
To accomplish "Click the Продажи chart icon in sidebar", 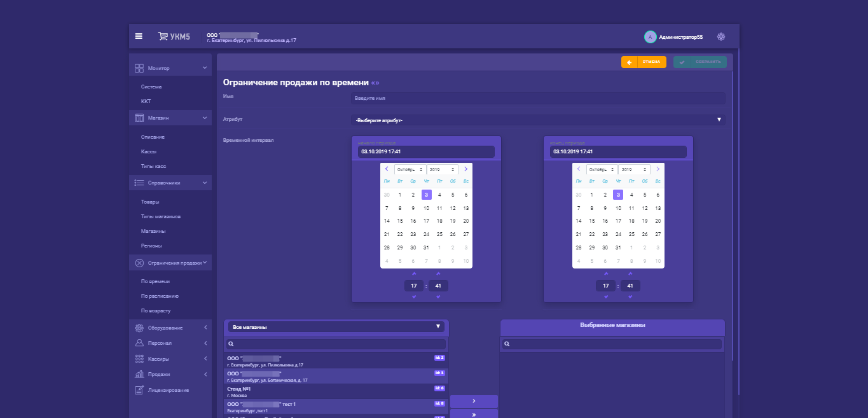I will point(139,374).
